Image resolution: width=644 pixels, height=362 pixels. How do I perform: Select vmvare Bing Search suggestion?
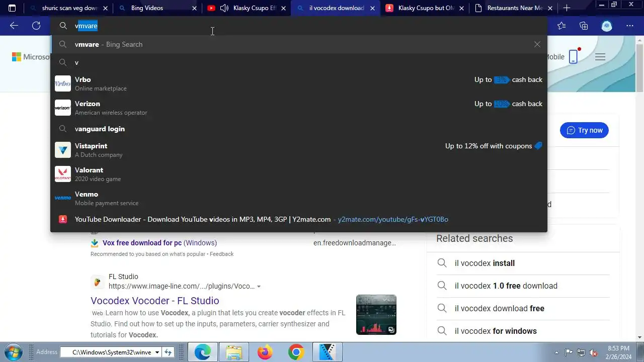(299, 44)
